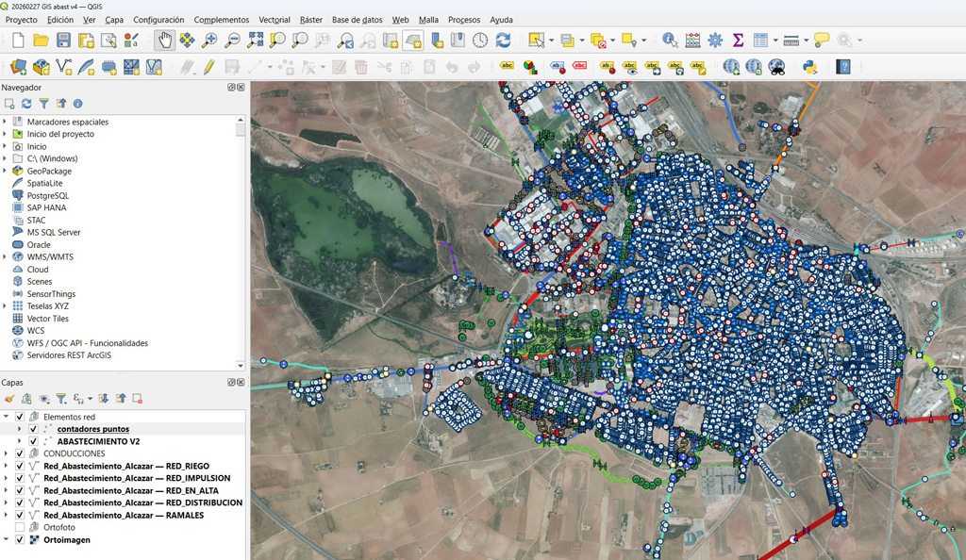Enable the Ortofoto layer checkbox
This screenshot has height=560, width=966.
click(20, 528)
